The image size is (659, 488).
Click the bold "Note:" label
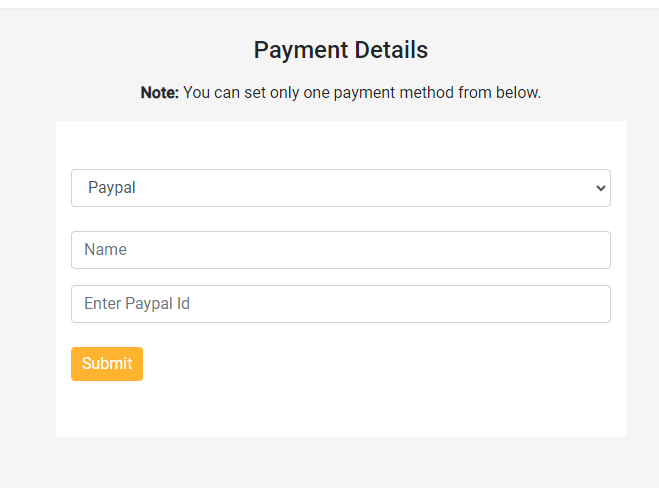point(160,93)
